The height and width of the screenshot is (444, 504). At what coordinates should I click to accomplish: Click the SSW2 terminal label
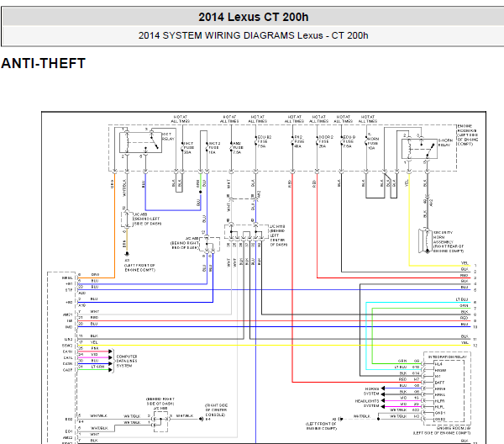[x=67, y=346]
